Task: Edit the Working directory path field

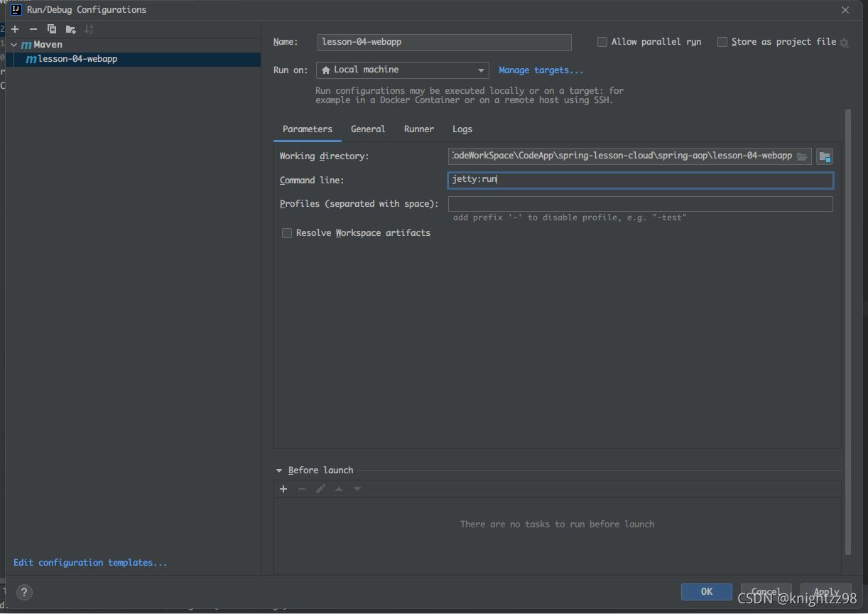Action: coord(622,156)
